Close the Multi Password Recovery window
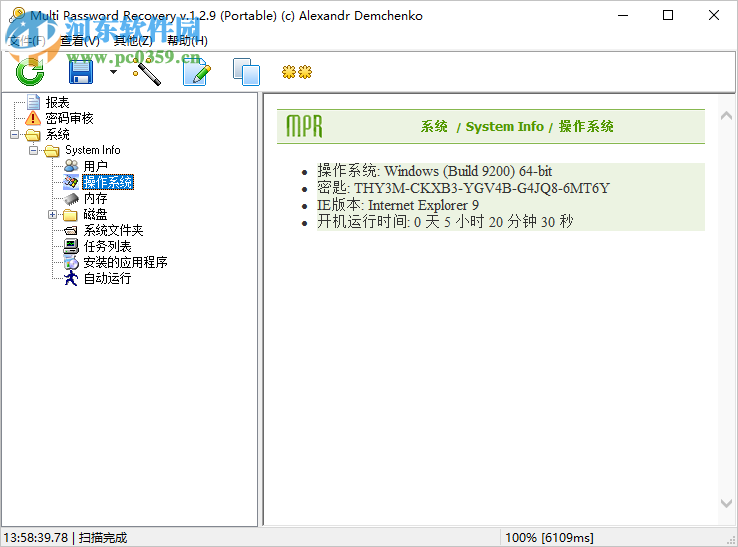This screenshot has width=738, height=547. pos(714,16)
